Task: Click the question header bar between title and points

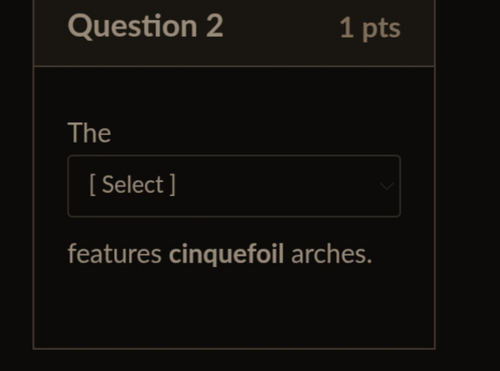Action: (282, 28)
